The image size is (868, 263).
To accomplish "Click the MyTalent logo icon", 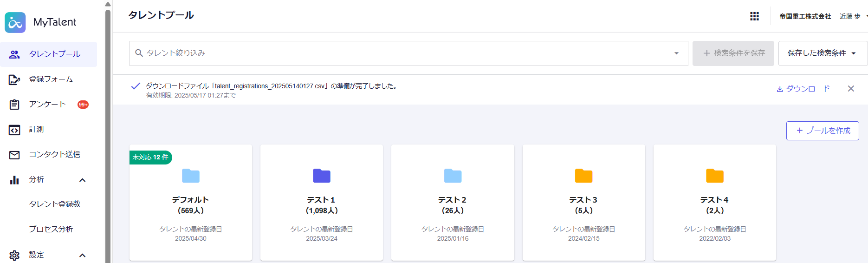I will (x=15, y=22).
